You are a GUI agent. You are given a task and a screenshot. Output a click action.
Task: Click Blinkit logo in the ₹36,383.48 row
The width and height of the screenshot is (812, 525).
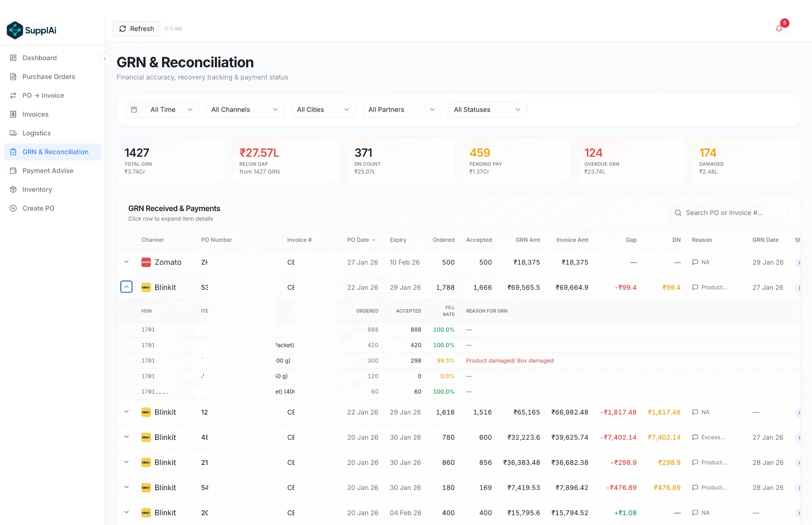(x=146, y=462)
